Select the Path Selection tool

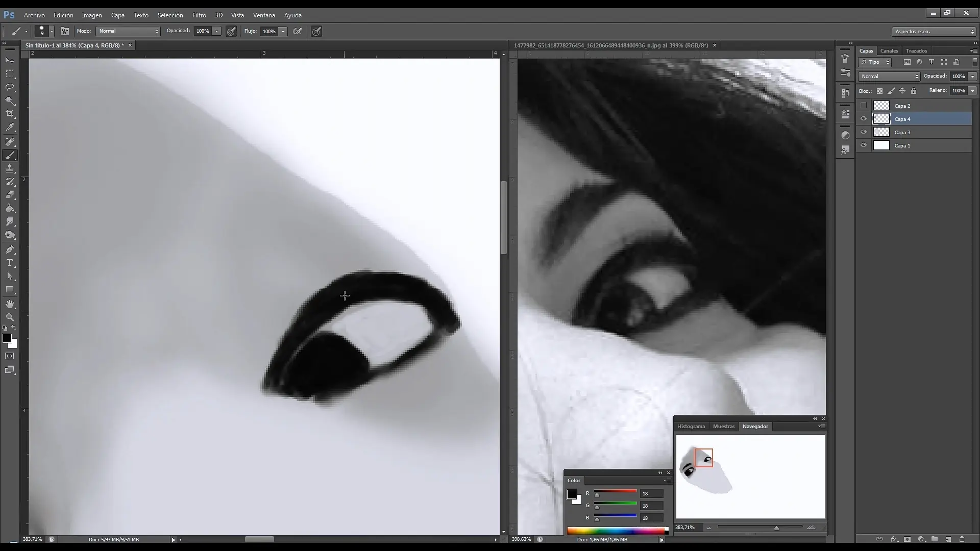pos(10,276)
